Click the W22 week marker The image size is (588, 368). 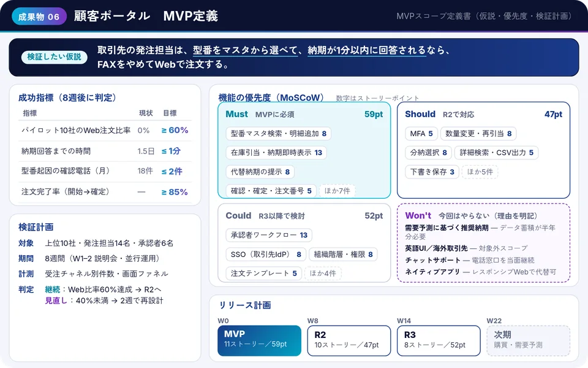[494, 321]
